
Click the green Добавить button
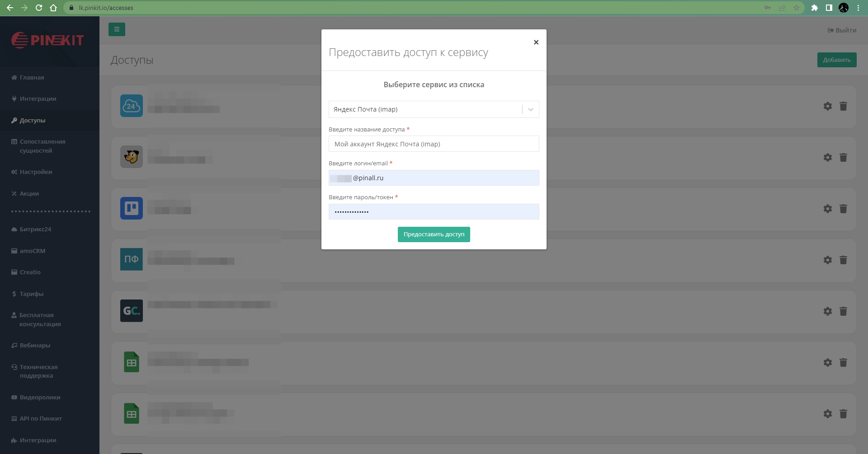[x=836, y=60]
